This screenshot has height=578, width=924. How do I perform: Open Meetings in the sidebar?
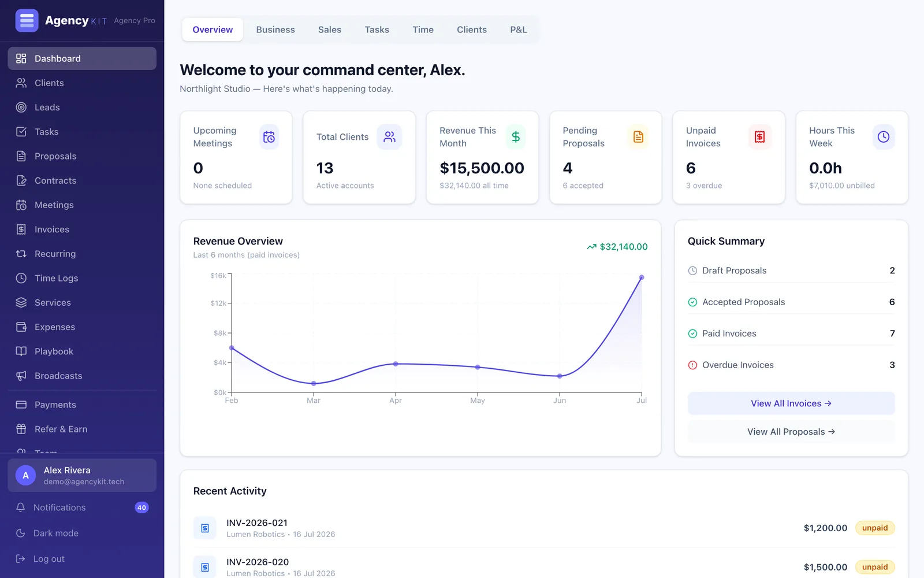82,205
